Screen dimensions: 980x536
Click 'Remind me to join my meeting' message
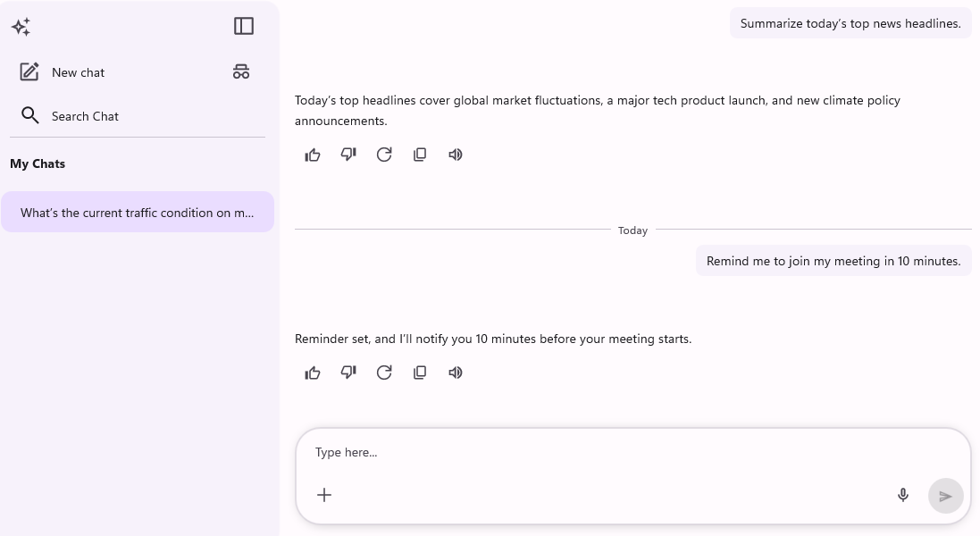[833, 261]
